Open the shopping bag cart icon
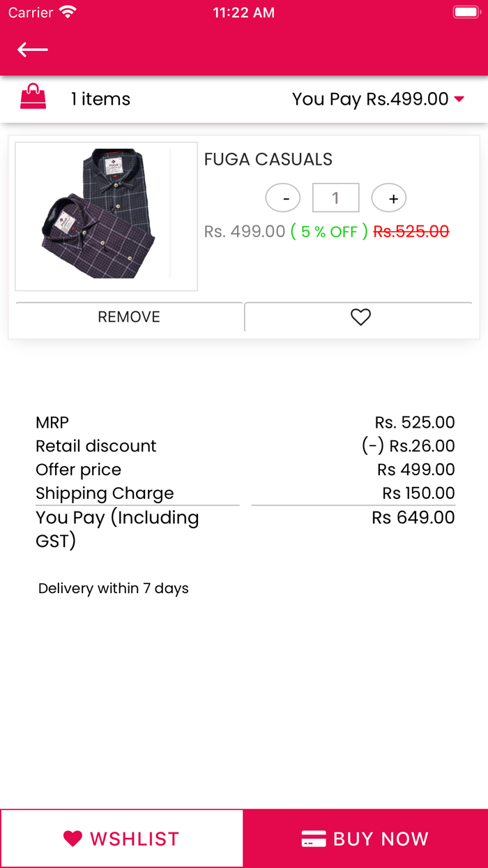This screenshot has width=488, height=868. tap(33, 98)
